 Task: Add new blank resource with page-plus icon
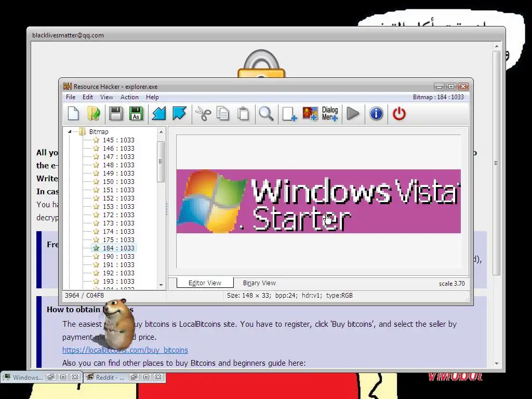[289, 114]
